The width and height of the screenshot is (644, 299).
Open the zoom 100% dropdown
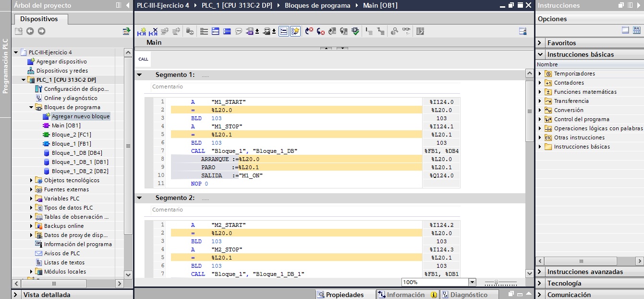coord(472,282)
